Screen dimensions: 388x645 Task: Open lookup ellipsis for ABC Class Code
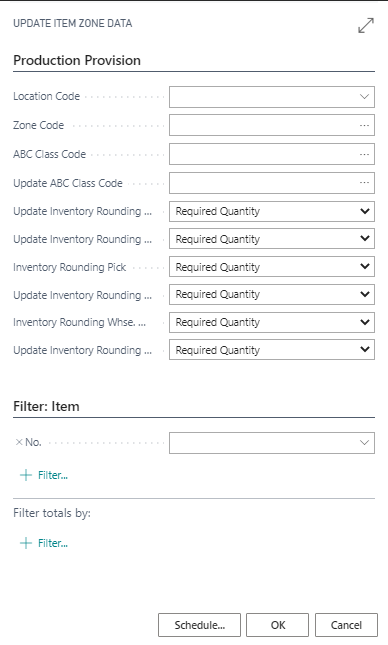[x=364, y=154]
